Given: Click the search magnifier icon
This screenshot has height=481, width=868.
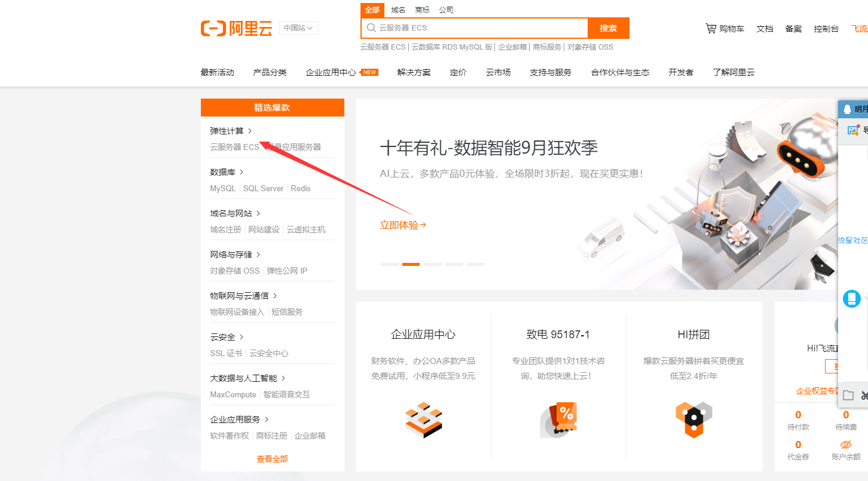Looking at the screenshot, I should pos(371,27).
